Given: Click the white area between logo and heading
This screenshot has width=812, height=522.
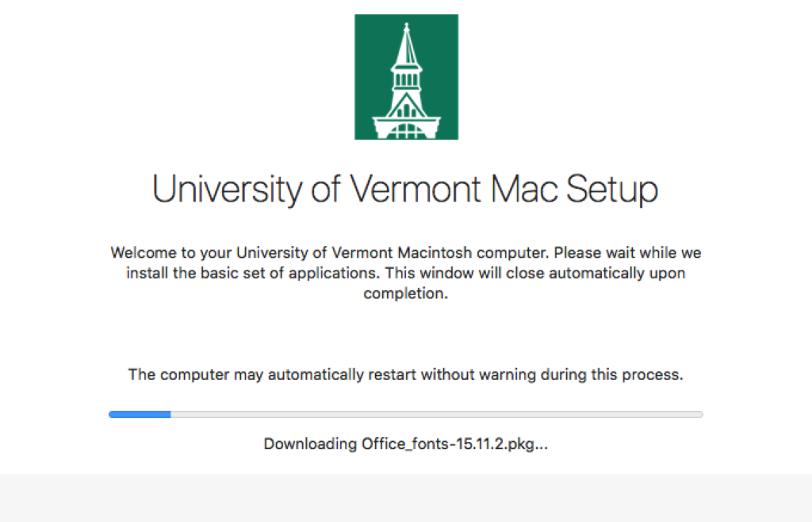Looking at the screenshot, I should click(406, 155).
